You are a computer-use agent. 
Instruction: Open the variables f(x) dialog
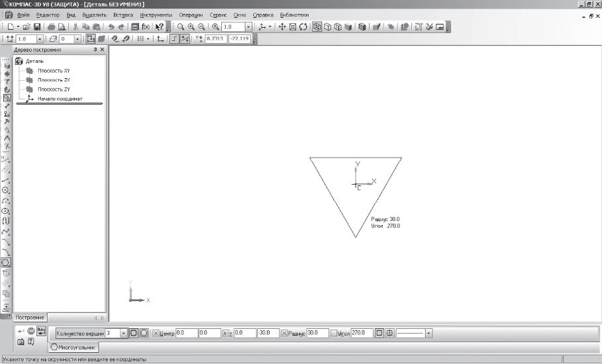coord(146,27)
